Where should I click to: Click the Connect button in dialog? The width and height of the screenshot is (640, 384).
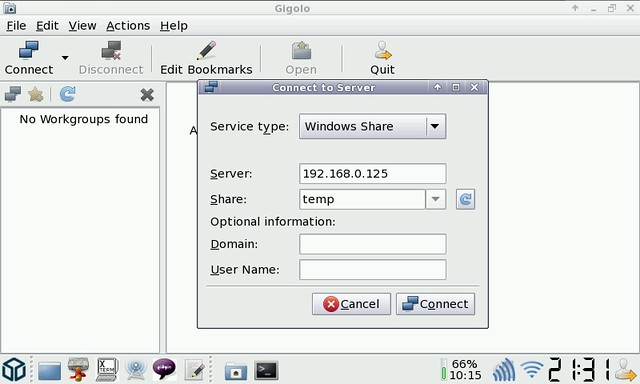(x=436, y=304)
